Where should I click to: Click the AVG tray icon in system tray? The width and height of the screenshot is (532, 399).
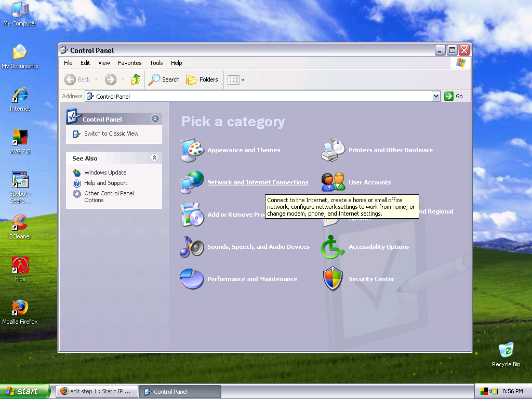[x=484, y=391]
